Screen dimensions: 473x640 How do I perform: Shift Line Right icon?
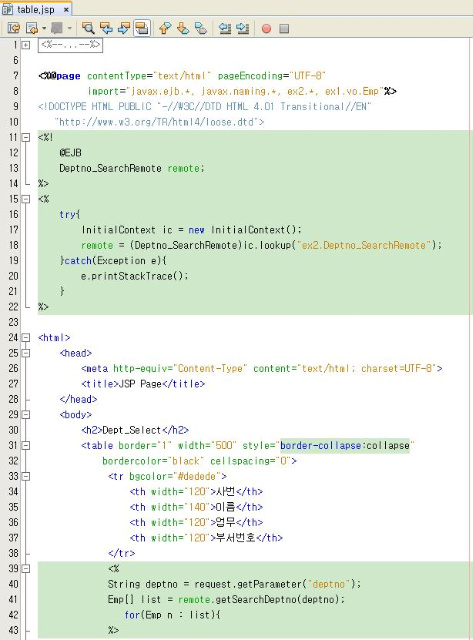coord(243,28)
